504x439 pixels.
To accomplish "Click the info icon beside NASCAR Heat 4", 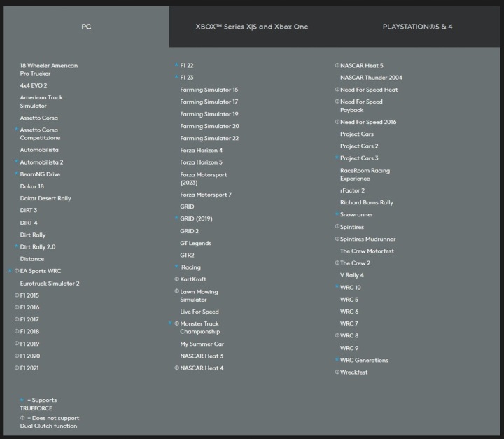I will 177,368.
